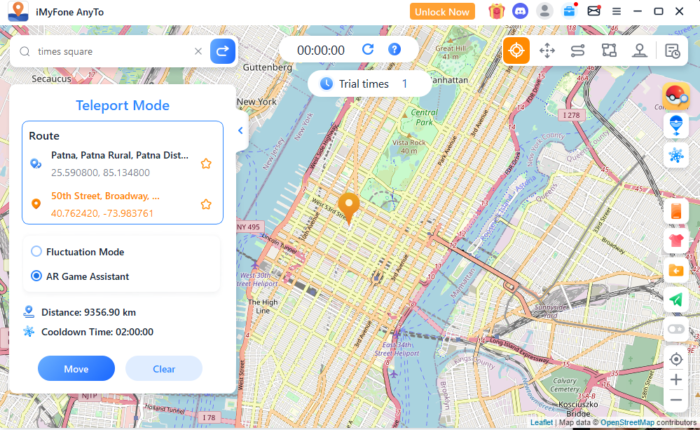
Task: Open the mail feedback icon
Action: (x=594, y=11)
